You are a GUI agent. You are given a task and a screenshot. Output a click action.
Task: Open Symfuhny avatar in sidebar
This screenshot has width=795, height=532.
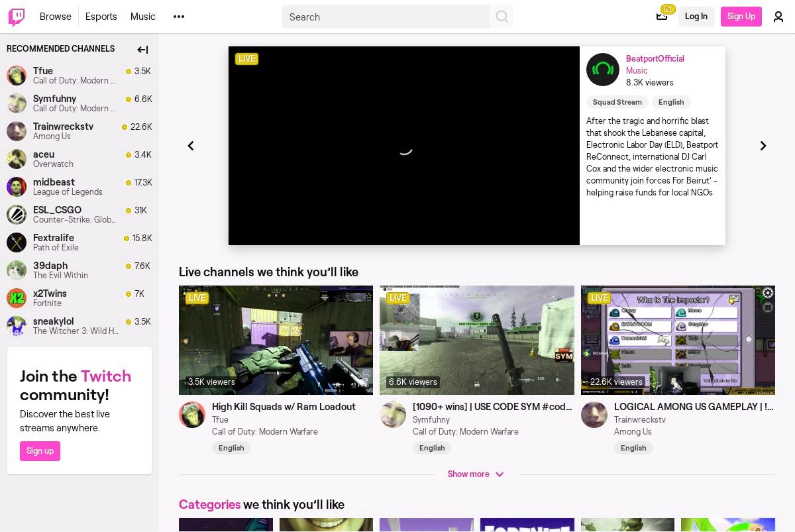17,103
